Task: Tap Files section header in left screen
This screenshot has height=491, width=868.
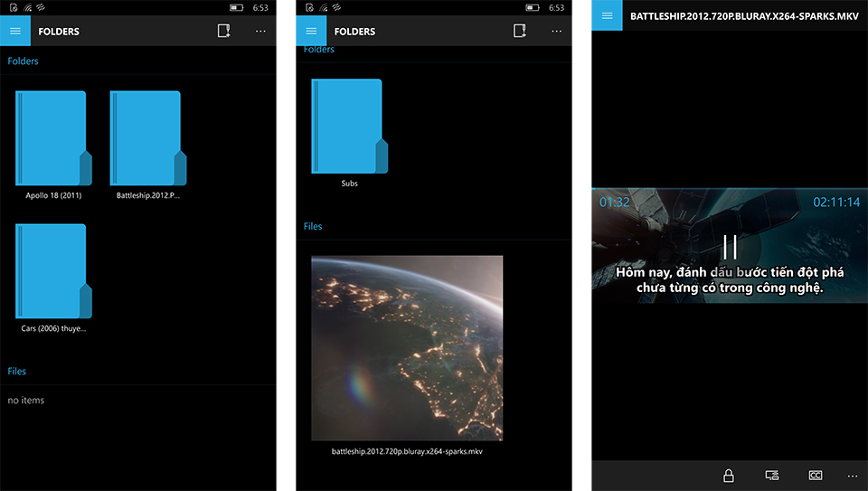Action: pos(16,371)
